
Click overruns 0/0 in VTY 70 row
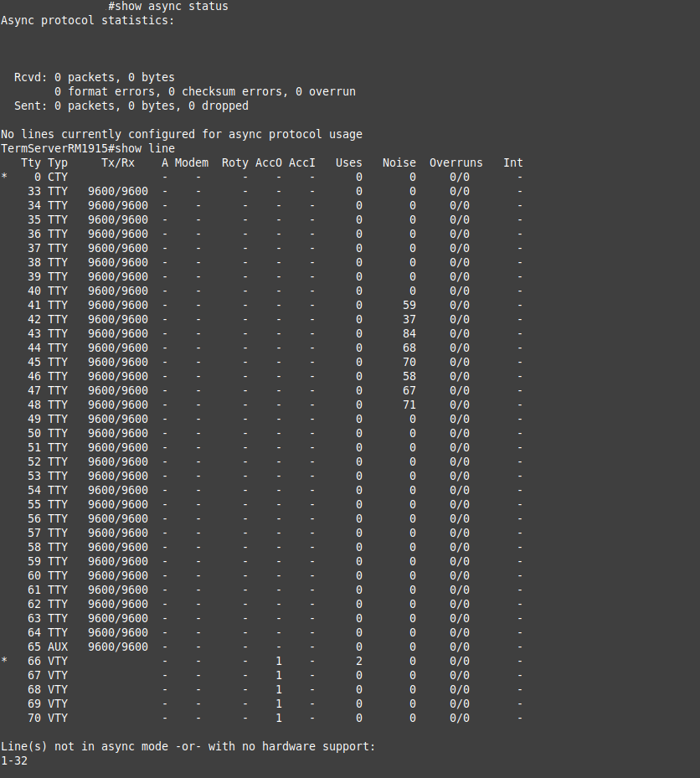pos(460,718)
